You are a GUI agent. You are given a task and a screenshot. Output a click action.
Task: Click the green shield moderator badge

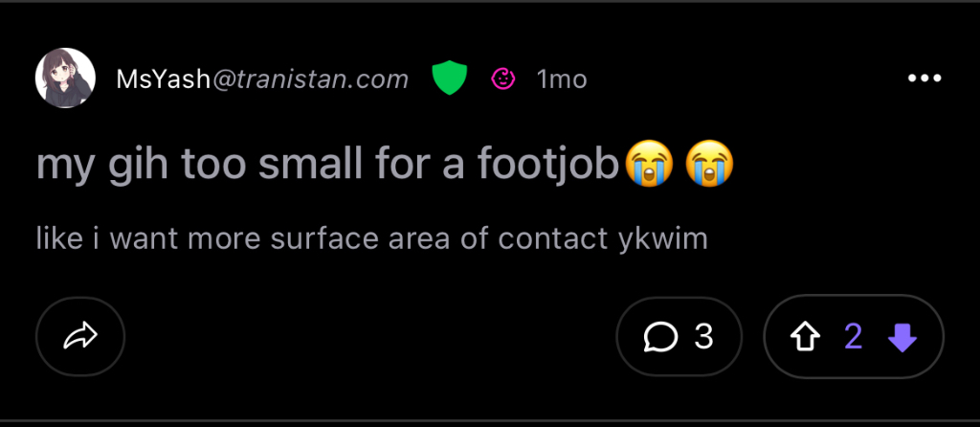click(448, 79)
